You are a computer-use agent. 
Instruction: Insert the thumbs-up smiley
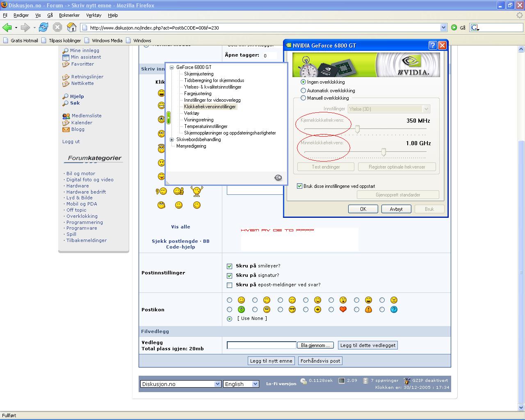point(178,191)
